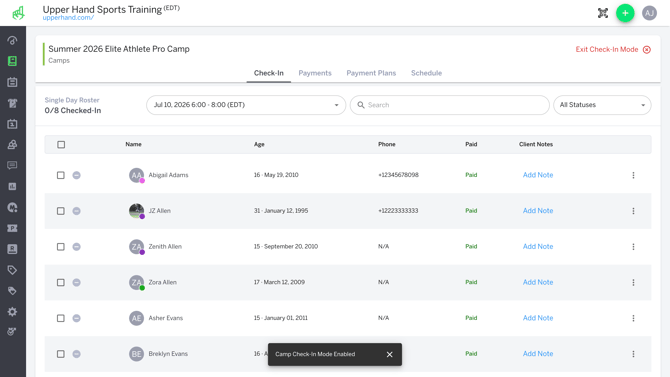Click into the roster Search field
This screenshot has height=377, width=670.
coord(450,105)
